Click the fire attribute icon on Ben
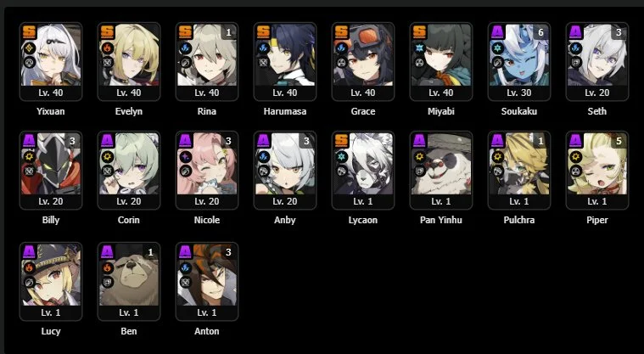 tap(107, 267)
